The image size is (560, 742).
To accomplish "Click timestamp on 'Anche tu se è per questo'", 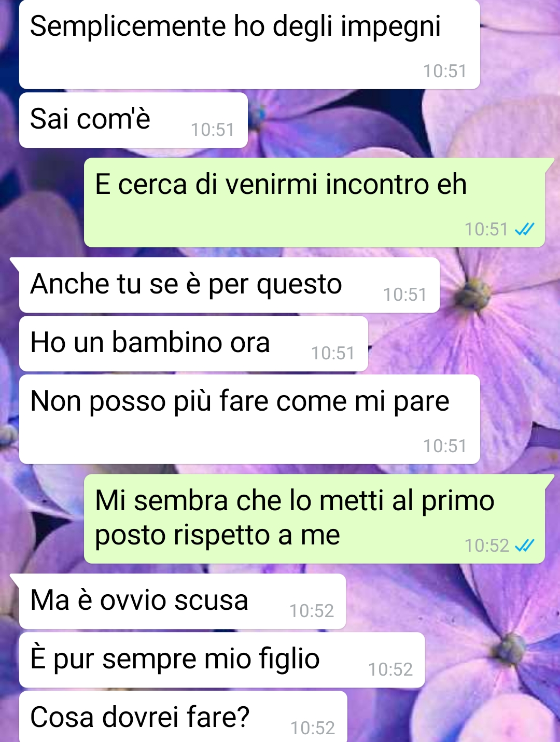I will coord(405,295).
